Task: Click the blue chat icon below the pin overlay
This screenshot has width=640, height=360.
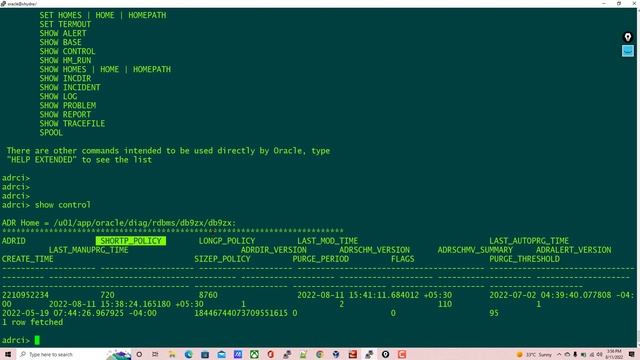Action: click(x=628, y=51)
